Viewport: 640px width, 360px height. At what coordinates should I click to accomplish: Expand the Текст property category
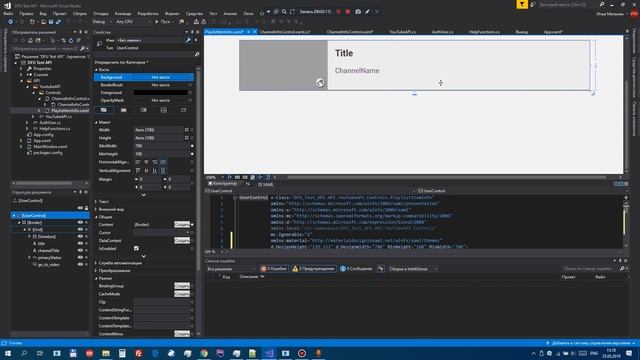pyautogui.click(x=96, y=202)
